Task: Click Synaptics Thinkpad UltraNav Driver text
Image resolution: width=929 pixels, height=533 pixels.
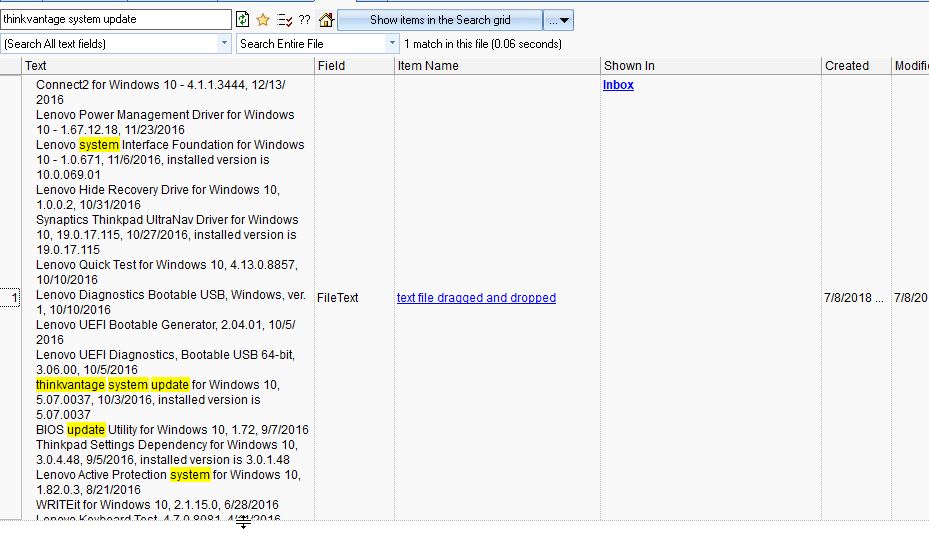Action: [167, 235]
